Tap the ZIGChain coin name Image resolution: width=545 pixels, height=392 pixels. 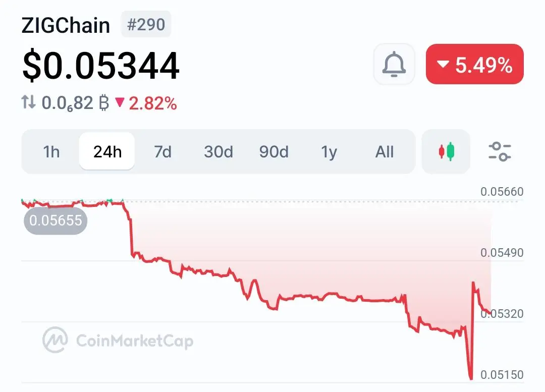pos(66,25)
